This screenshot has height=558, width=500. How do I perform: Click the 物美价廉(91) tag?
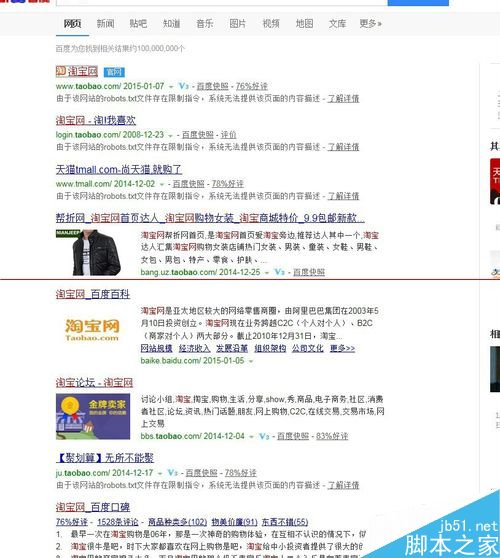[234, 522]
